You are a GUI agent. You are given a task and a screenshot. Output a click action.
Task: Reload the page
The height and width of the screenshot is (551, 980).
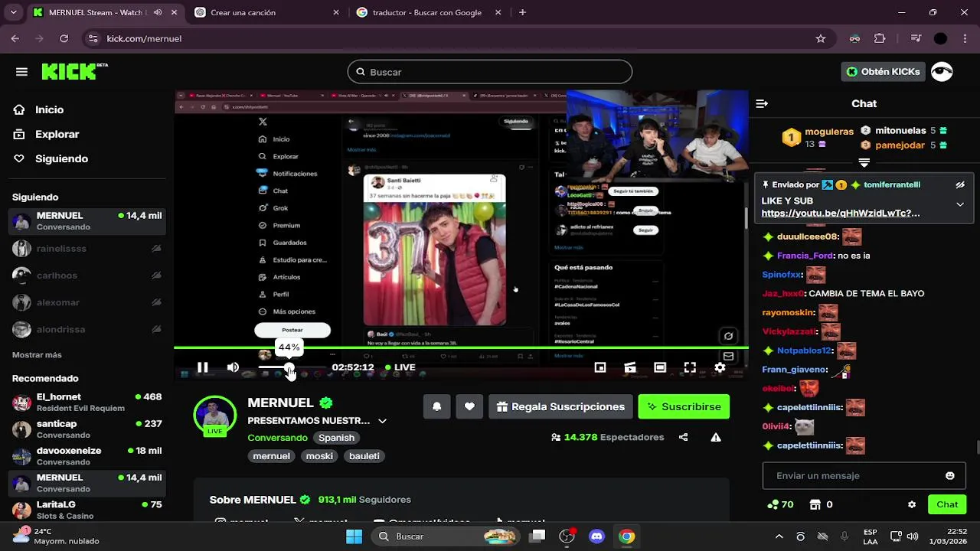click(x=64, y=38)
